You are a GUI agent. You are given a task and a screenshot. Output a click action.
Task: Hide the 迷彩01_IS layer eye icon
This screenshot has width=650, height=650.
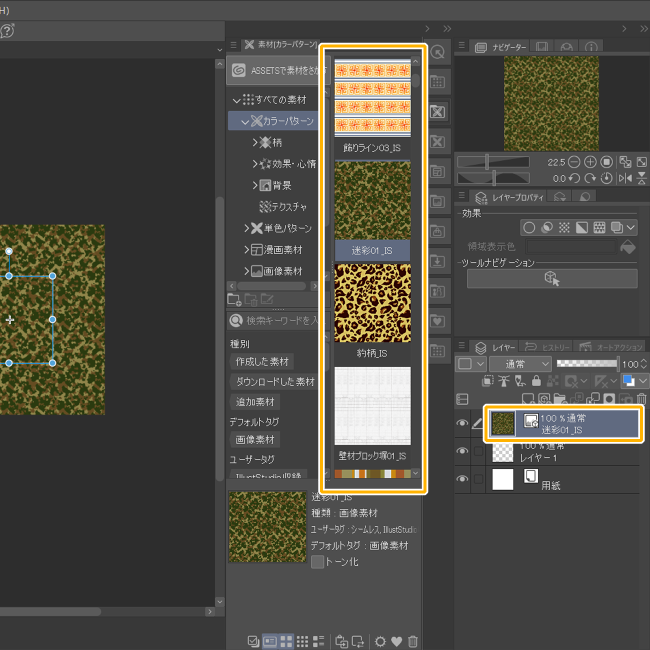click(x=462, y=423)
